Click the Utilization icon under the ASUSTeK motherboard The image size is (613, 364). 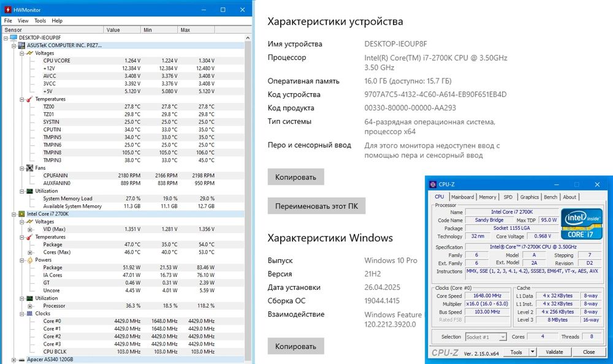pyautogui.click(x=29, y=191)
